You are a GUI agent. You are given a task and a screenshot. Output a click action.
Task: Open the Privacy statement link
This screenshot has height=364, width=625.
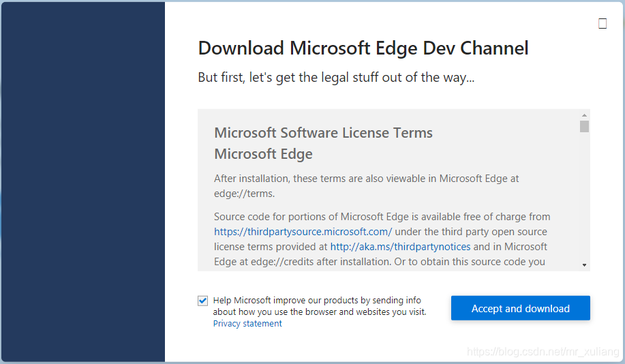pos(247,323)
